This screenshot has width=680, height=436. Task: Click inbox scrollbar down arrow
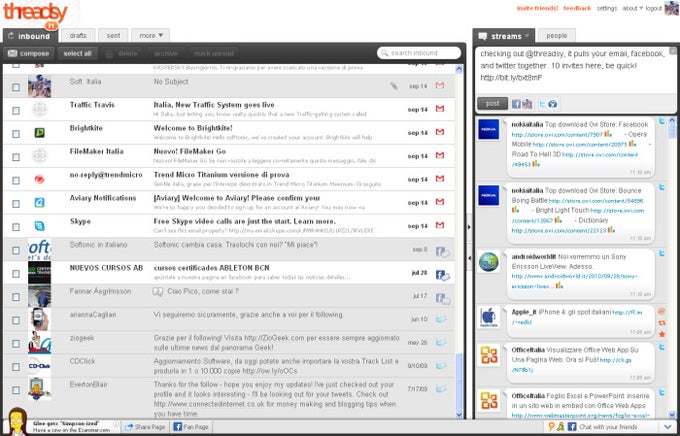click(460, 415)
